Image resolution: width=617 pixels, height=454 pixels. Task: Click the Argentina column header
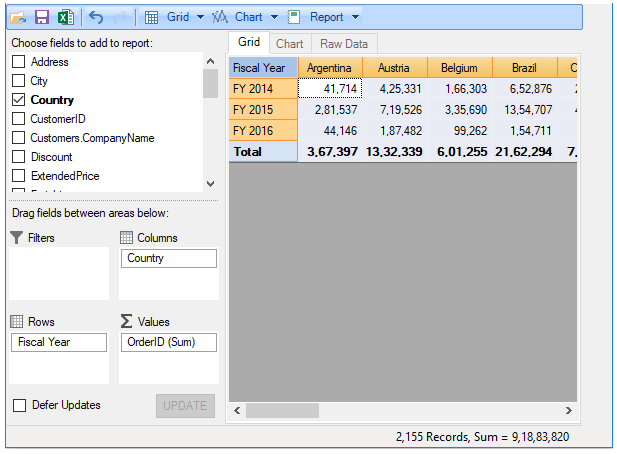[330, 68]
